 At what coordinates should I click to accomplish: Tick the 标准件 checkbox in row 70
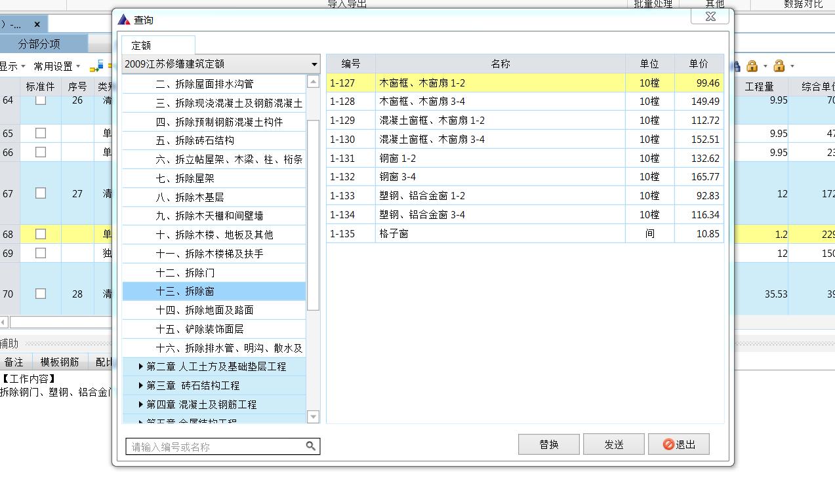[x=41, y=294]
